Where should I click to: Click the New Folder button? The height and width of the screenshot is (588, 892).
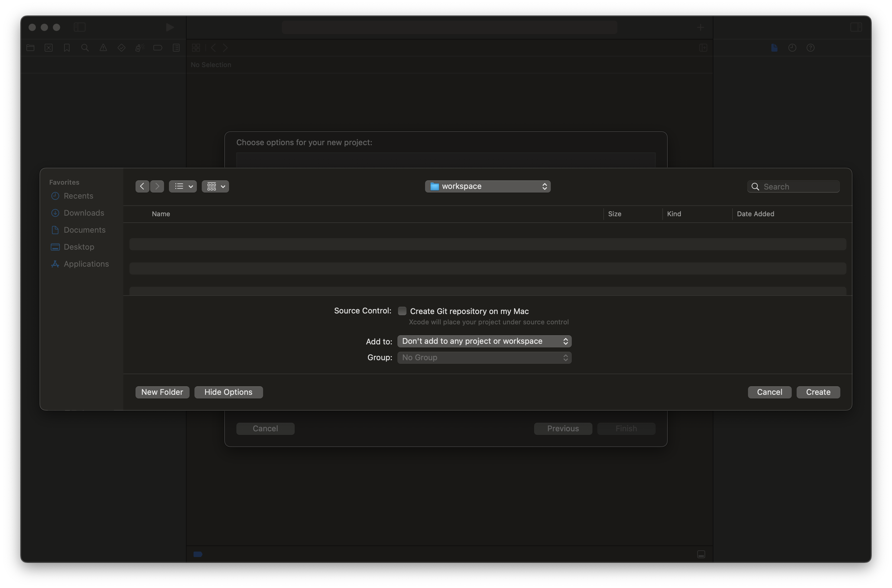point(162,392)
